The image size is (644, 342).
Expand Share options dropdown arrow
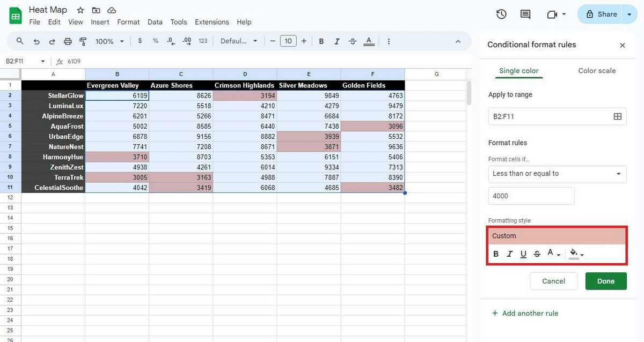pyautogui.click(x=630, y=14)
